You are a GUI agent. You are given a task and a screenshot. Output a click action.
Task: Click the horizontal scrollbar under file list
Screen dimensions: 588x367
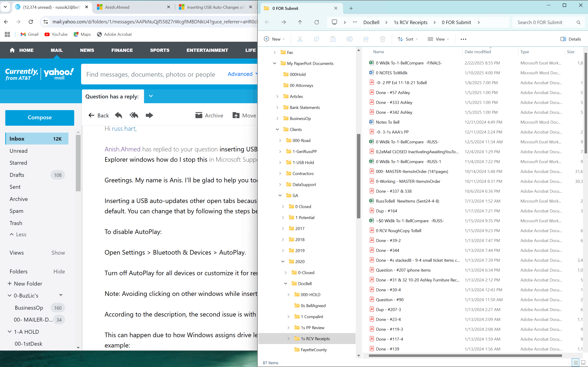465,356
